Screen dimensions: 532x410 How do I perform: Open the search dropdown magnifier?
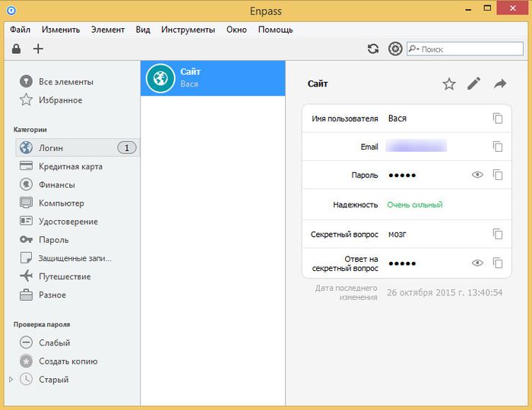click(x=414, y=49)
